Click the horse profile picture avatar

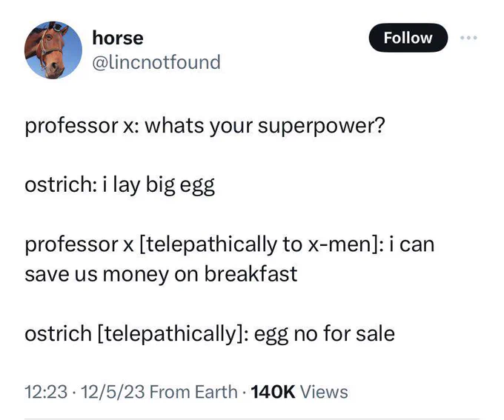(x=53, y=50)
